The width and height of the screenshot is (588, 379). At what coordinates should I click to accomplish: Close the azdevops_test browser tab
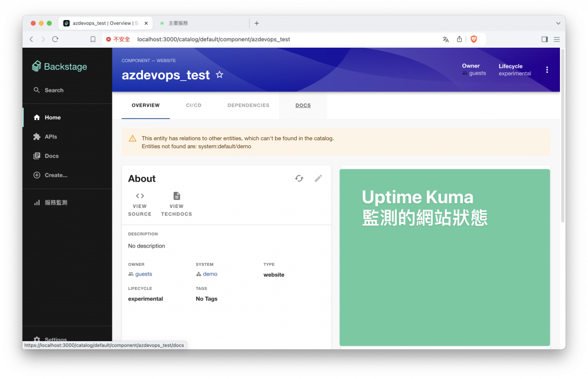point(146,23)
